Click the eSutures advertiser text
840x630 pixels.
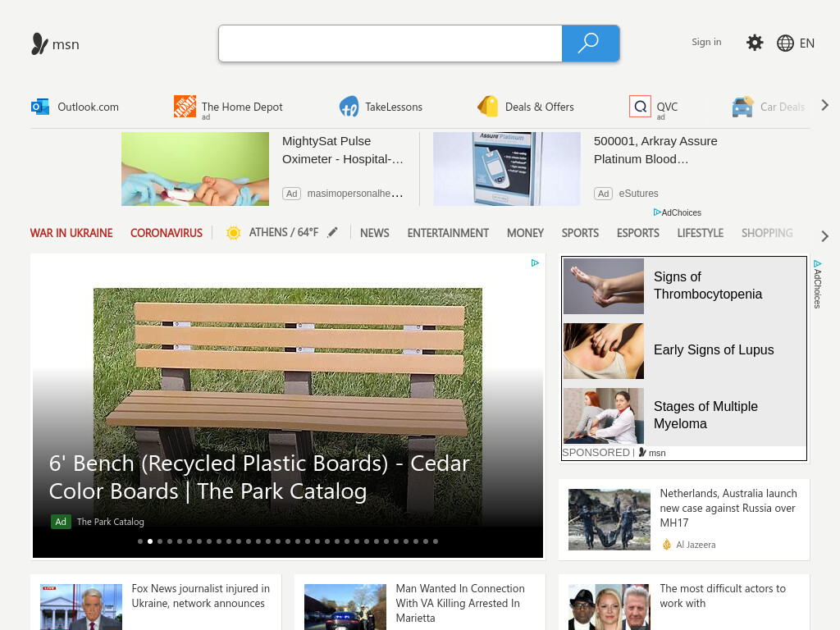638,194
